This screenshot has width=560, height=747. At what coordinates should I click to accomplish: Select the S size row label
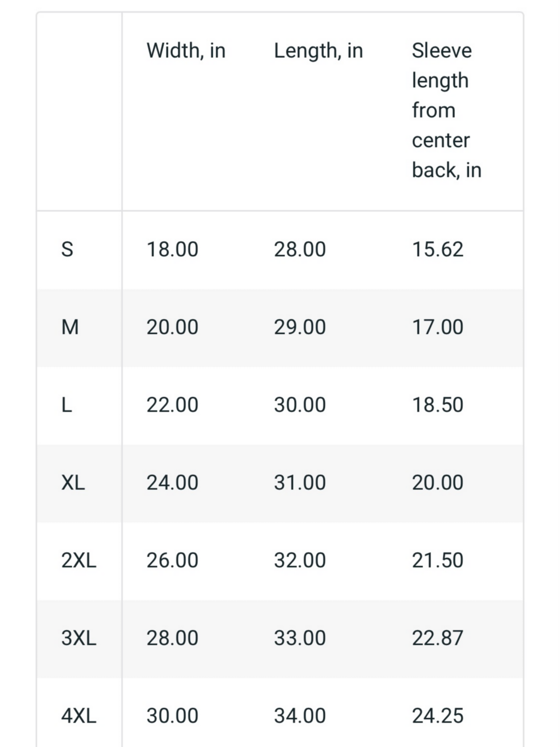click(67, 249)
